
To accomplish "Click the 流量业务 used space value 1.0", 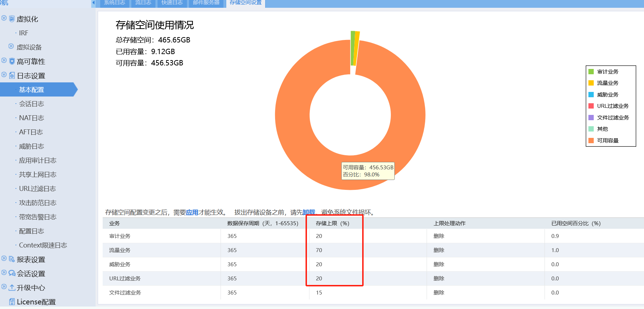I will pyautogui.click(x=555, y=250).
